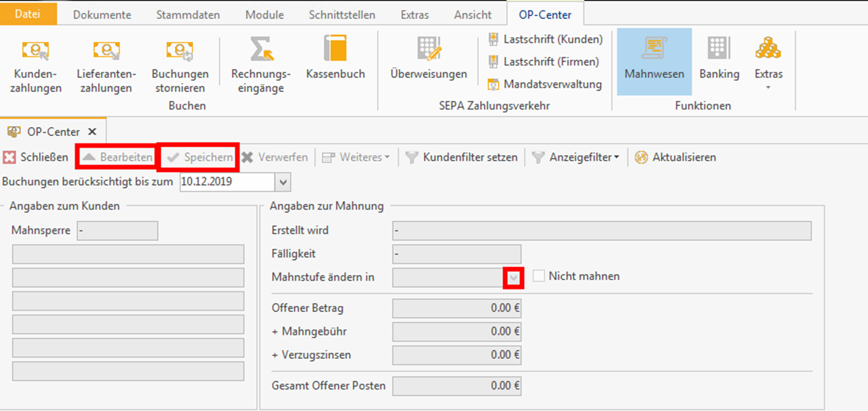This screenshot has width=868, height=411.
Task: Click the Mandatsverwaltung item
Action: coord(545,84)
